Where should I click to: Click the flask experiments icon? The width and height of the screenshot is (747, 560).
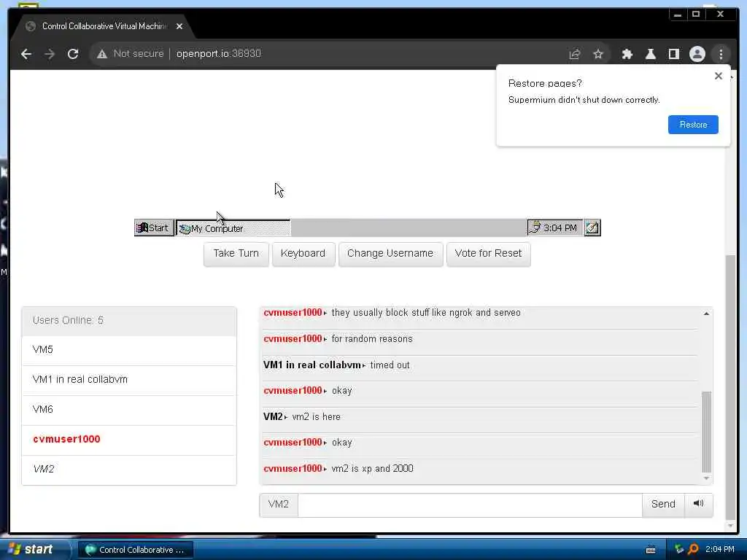point(650,54)
